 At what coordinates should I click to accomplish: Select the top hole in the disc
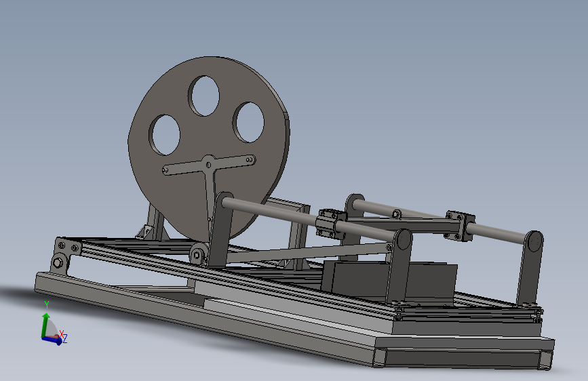[204, 96]
